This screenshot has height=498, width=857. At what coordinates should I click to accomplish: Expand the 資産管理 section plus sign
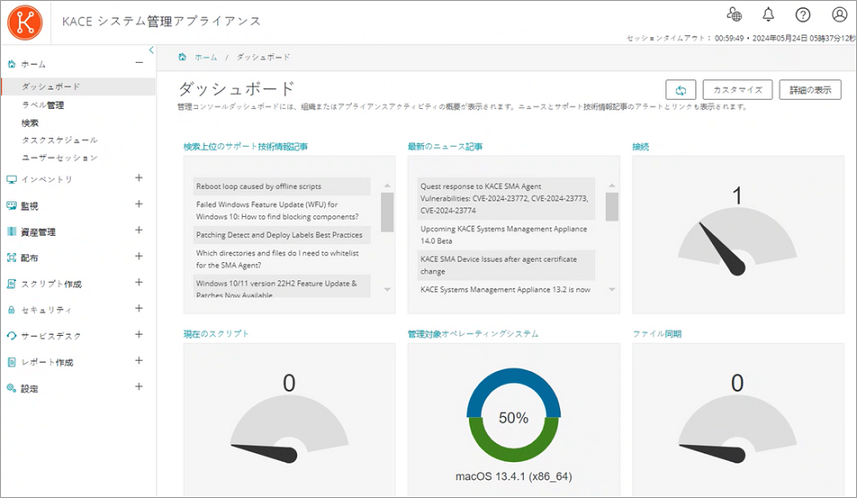coord(139,230)
